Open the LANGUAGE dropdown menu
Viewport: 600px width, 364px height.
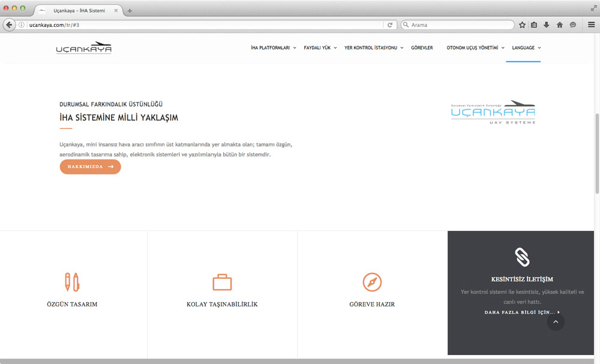(x=523, y=47)
